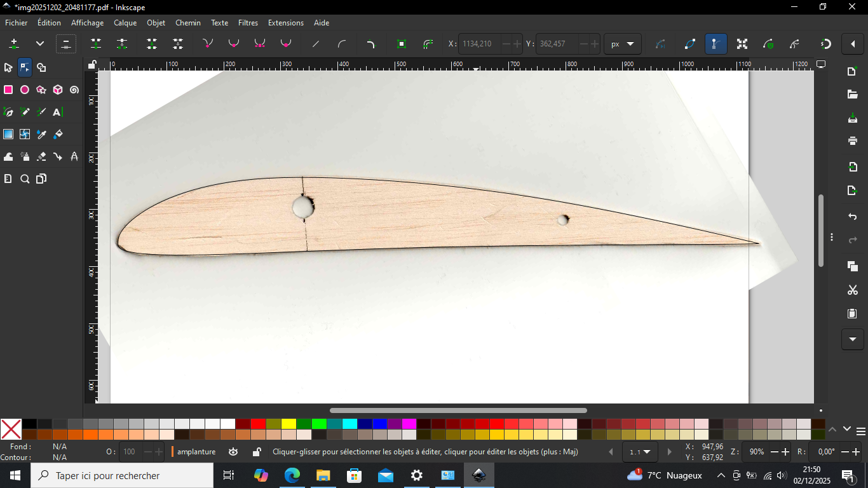Image resolution: width=868 pixels, height=488 pixels.
Task: Make selected nodes symmetric
Action: tap(259, 44)
